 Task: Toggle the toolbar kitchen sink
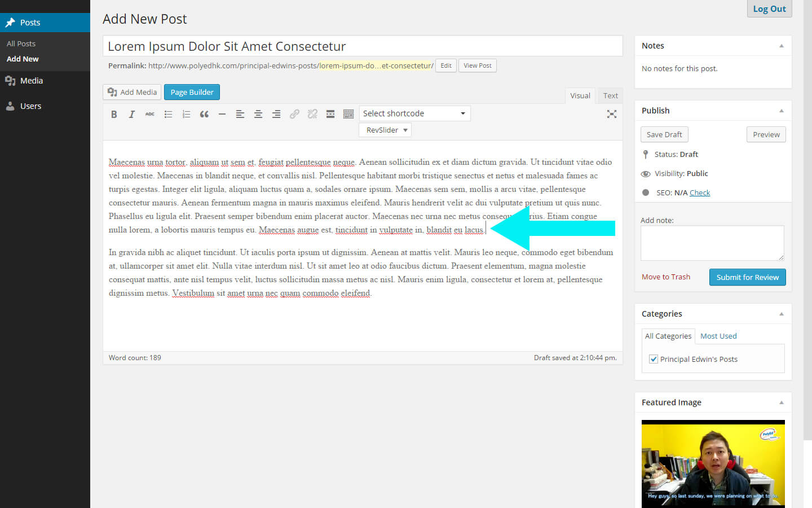(x=348, y=114)
